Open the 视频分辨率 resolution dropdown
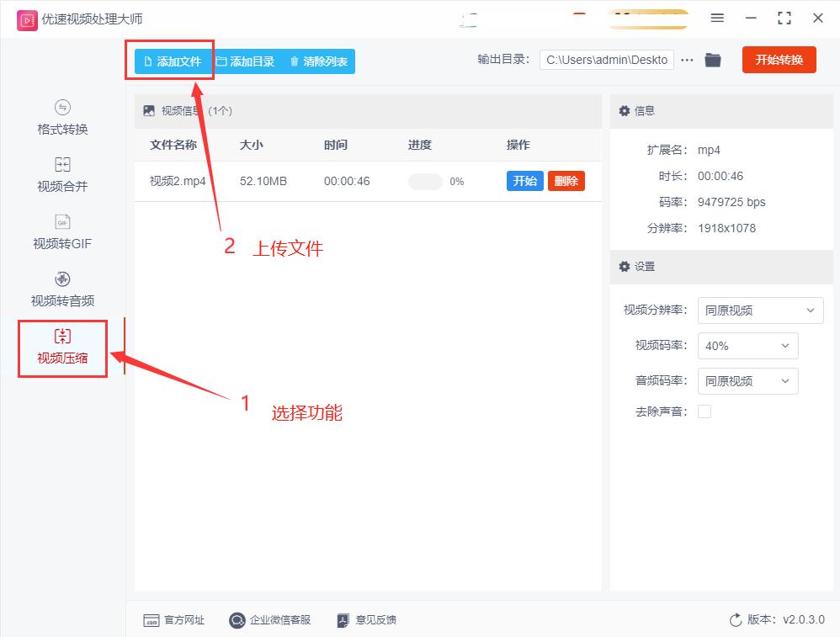The height and width of the screenshot is (637, 840). 760,311
